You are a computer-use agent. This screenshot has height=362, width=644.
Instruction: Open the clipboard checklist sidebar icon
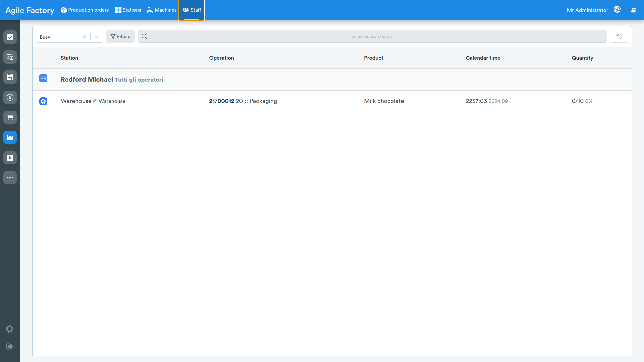point(10,37)
